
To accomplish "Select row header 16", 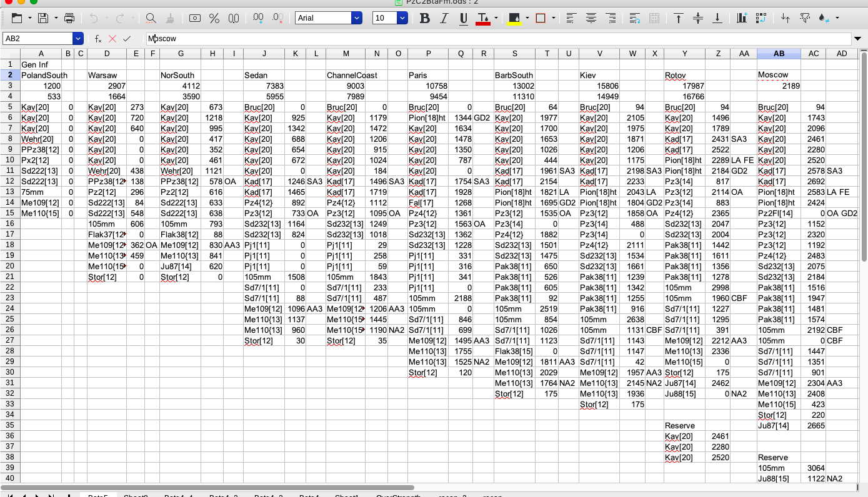I will click(x=10, y=224).
